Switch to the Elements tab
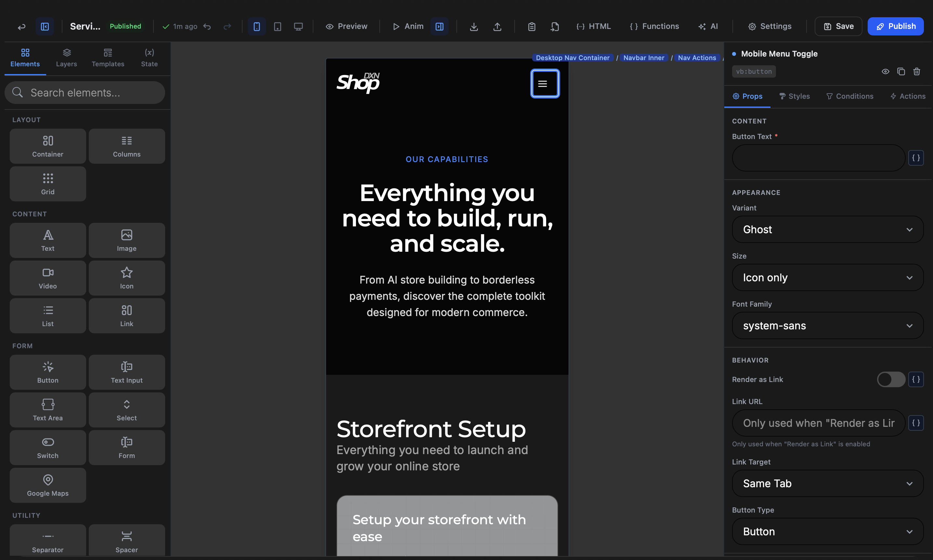 (25, 58)
